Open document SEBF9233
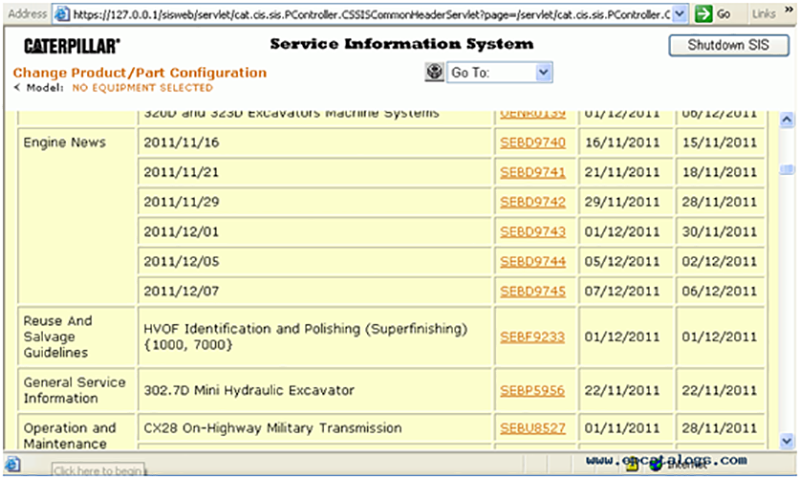The height and width of the screenshot is (479, 800). coord(532,337)
